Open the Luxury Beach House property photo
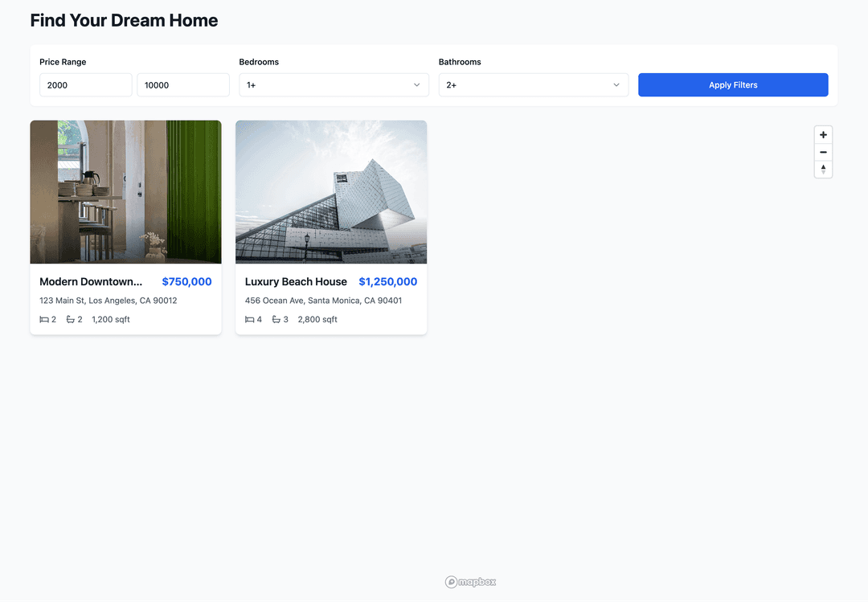This screenshot has height=602, width=868. (x=330, y=191)
